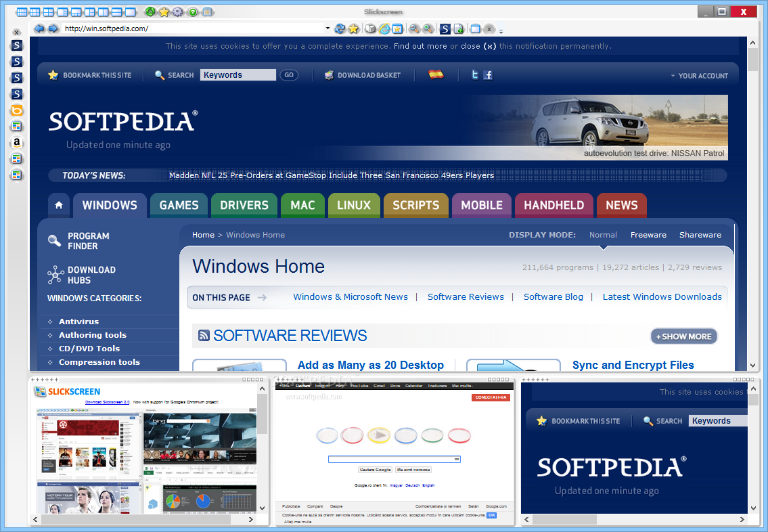Set display mode to Normal
Viewport: 768px width, 532px height.
603,235
